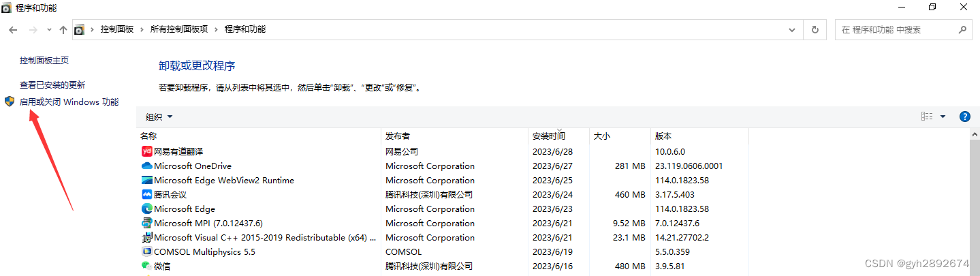This screenshot has width=980, height=276.
Task: Click version 10.0.6.0
Action: (670, 151)
